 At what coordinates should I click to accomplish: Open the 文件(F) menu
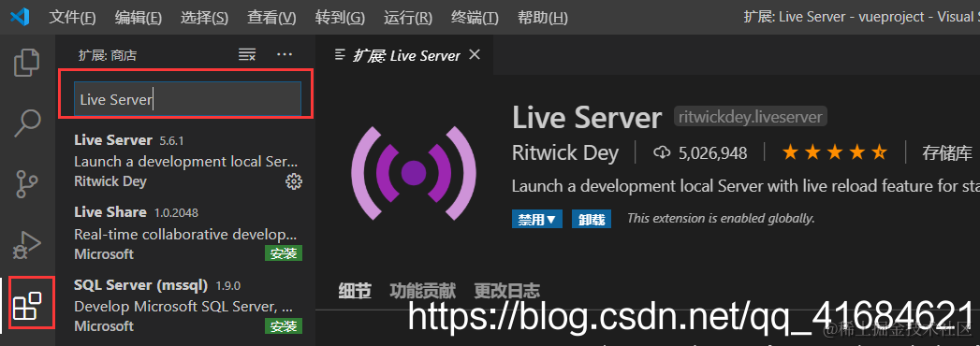point(72,18)
